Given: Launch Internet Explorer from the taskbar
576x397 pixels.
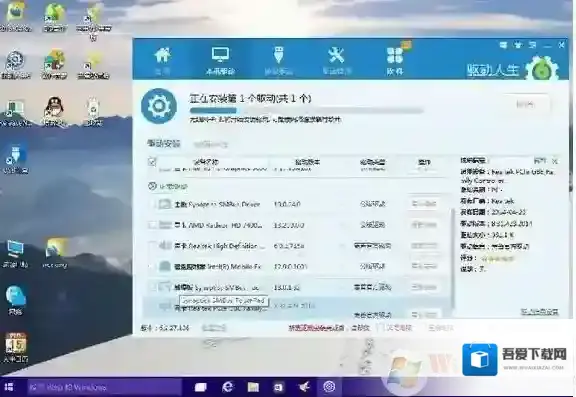Looking at the screenshot, I should coord(227,387).
